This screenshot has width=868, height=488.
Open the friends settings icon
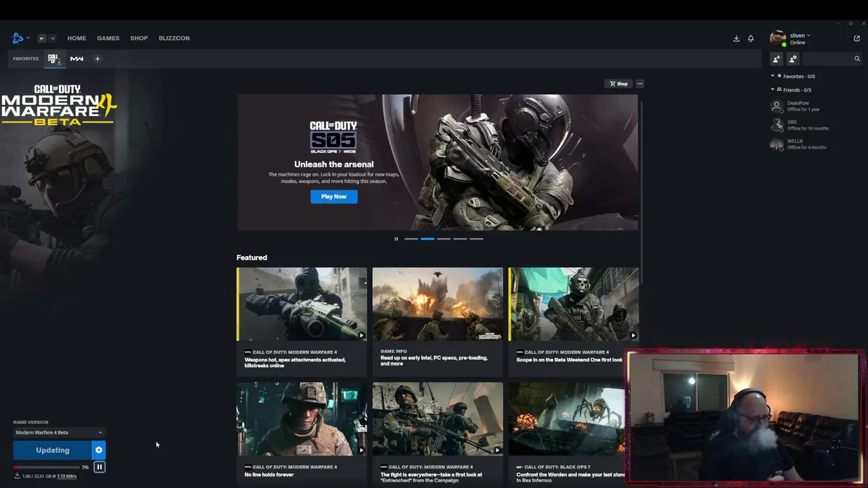pyautogui.click(x=793, y=59)
